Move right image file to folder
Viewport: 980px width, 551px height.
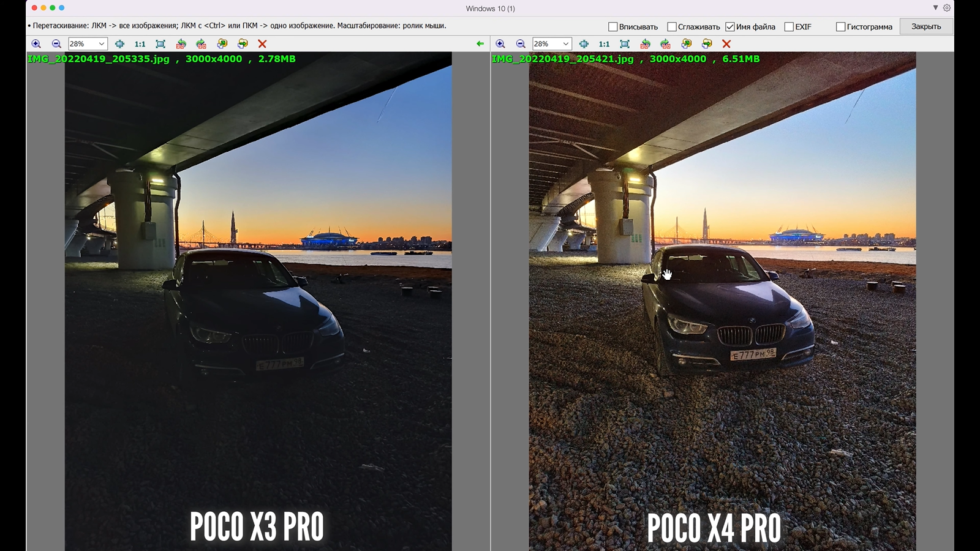click(x=707, y=44)
